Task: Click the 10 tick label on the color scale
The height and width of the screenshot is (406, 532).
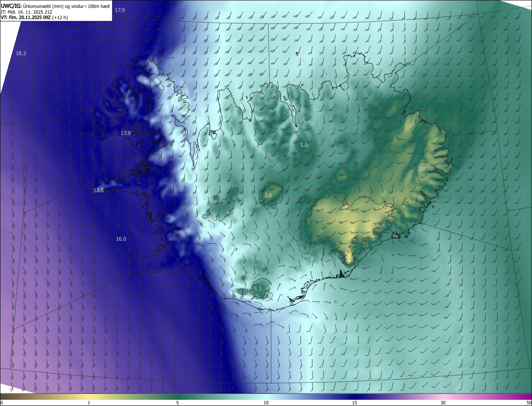Action: (x=266, y=403)
